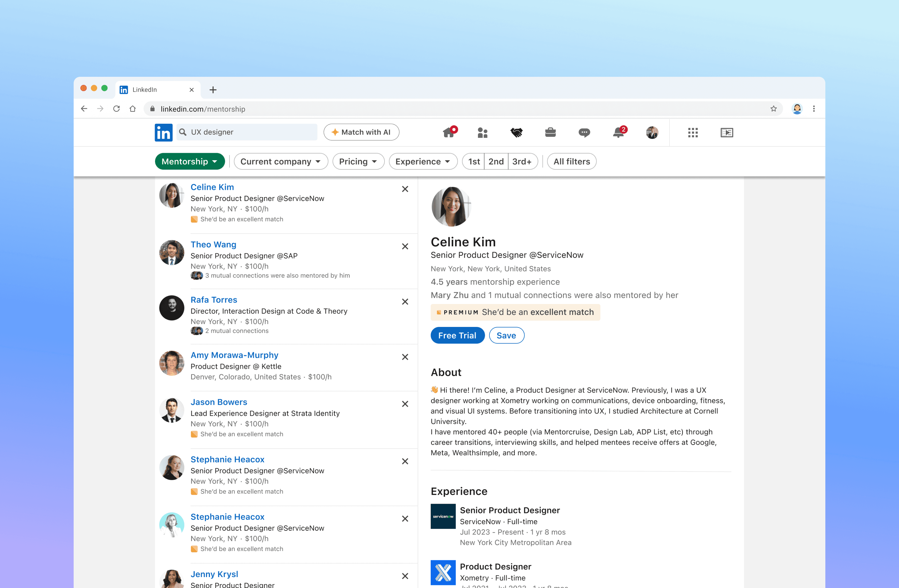The width and height of the screenshot is (899, 588).
Task: Click Celine Kim's large photo in detail panel
Action: (451, 206)
